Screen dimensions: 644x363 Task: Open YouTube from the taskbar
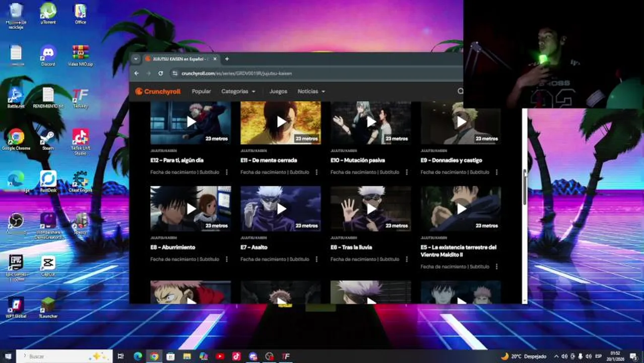point(220,356)
